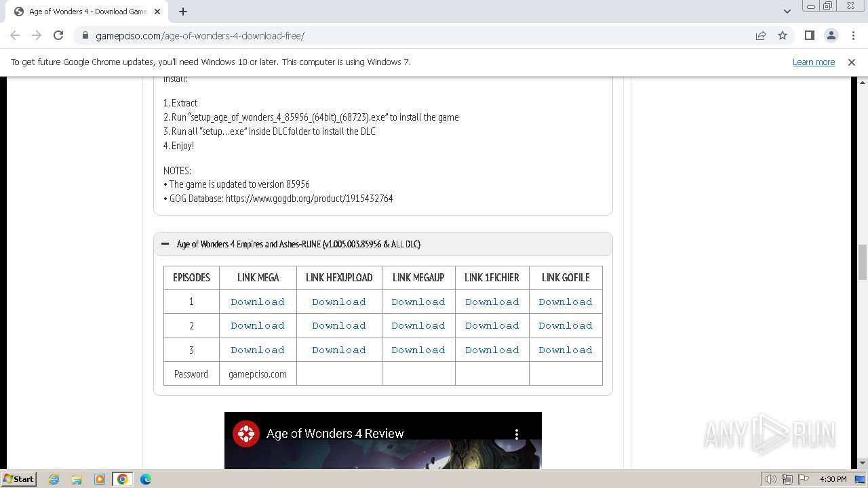The image size is (868, 488).
Task: Open the media player taskbar icon
Action: tap(100, 479)
